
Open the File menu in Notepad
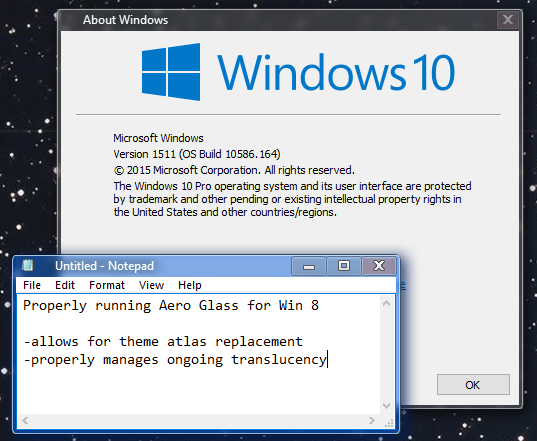[32, 285]
